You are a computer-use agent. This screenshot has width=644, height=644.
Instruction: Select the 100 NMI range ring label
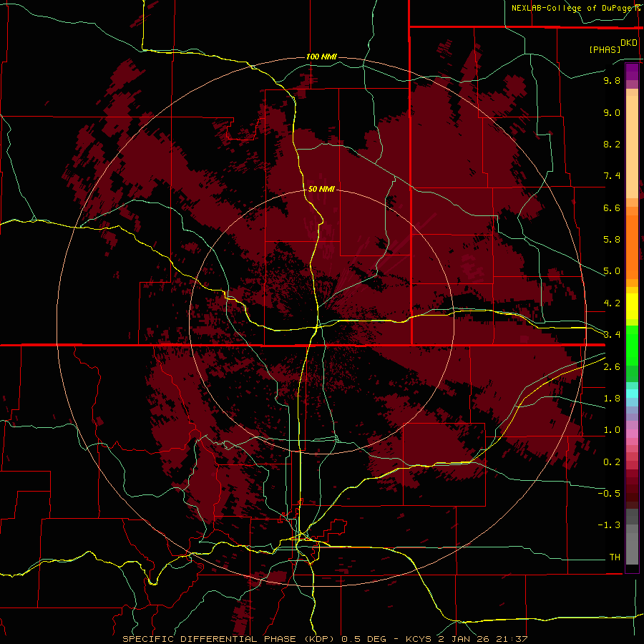pyautogui.click(x=321, y=57)
